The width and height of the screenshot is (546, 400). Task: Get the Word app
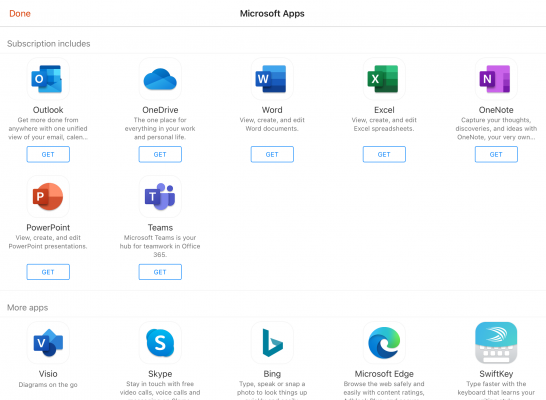click(x=272, y=154)
